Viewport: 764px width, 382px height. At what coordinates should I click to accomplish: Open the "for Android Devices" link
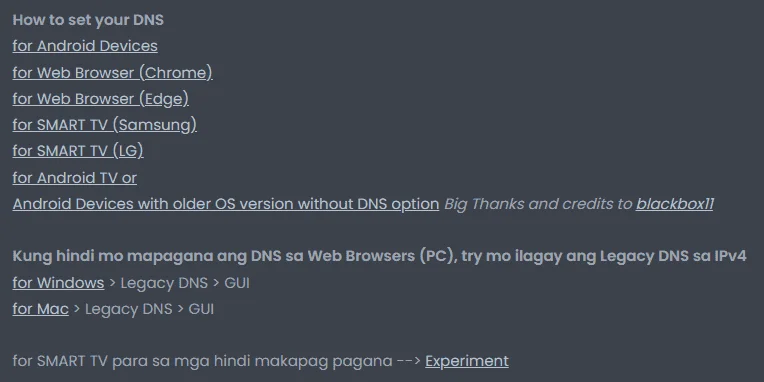[x=85, y=46]
